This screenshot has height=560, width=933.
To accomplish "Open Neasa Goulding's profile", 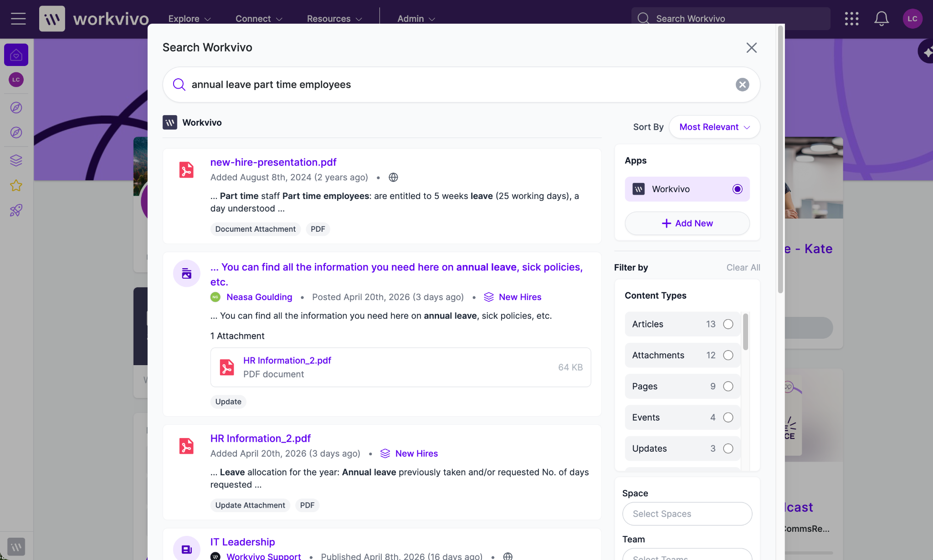I will (x=259, y=297).
